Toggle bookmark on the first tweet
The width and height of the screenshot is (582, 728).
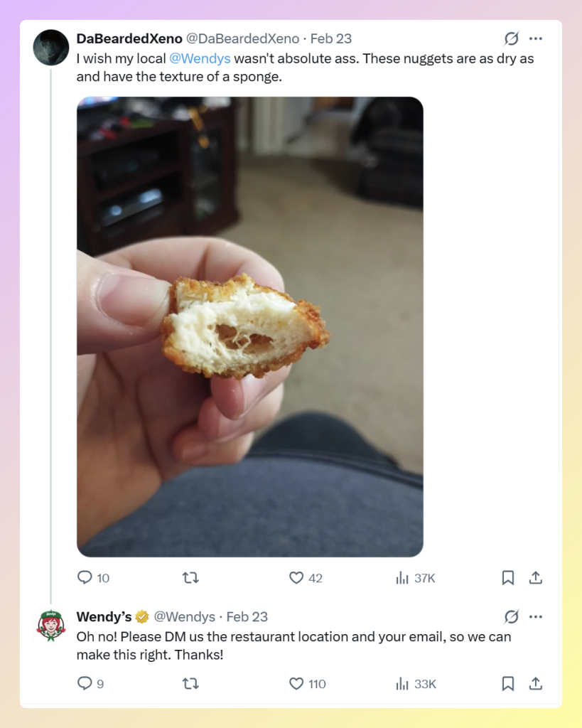507,578
